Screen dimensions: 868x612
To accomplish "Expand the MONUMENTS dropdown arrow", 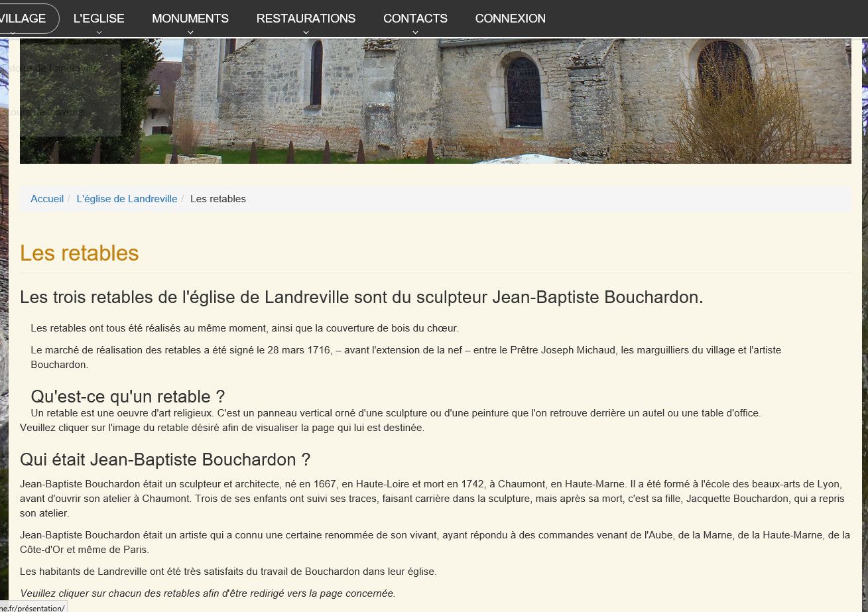I will [190, 30].
